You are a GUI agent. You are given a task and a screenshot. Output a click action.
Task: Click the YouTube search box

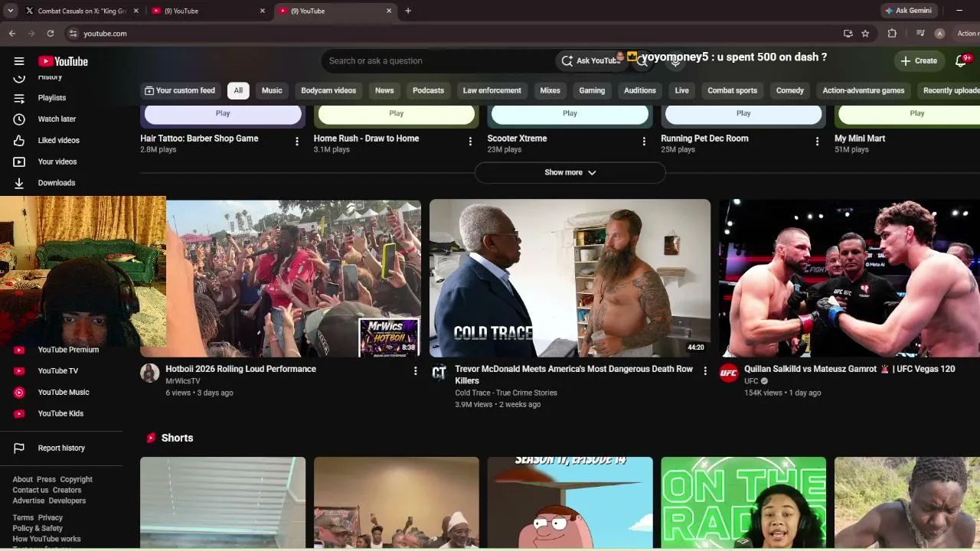tap(438, 61)
